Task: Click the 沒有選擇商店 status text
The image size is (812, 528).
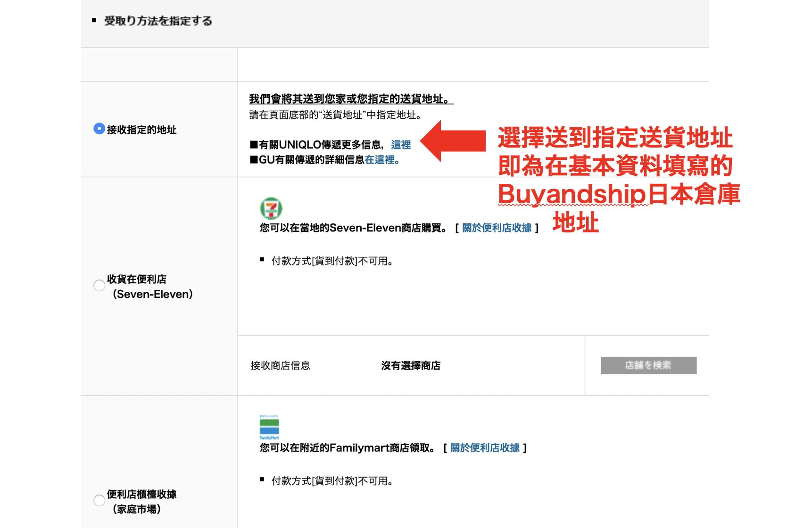Action: tap(410, 366)
